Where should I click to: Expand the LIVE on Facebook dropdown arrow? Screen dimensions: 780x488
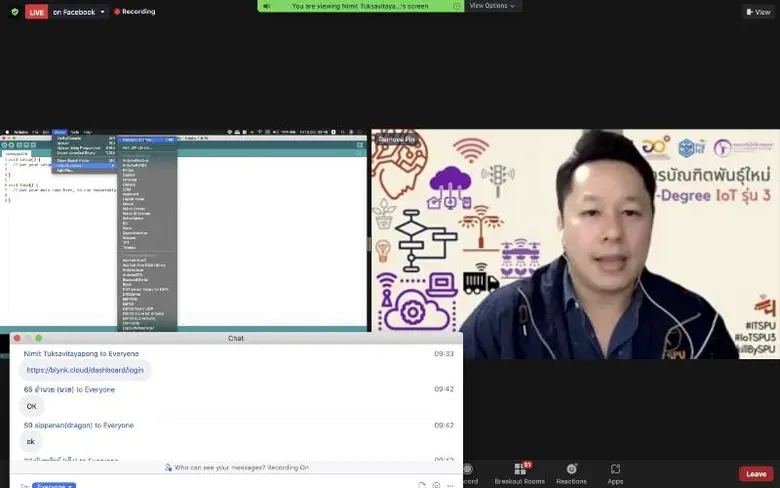click(x=103, y=12)
